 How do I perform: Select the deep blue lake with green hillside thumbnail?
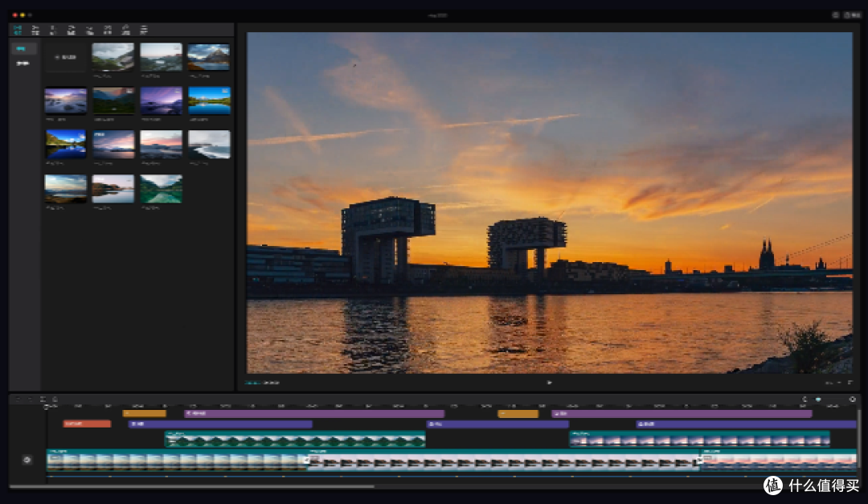[x=66, y=145]
